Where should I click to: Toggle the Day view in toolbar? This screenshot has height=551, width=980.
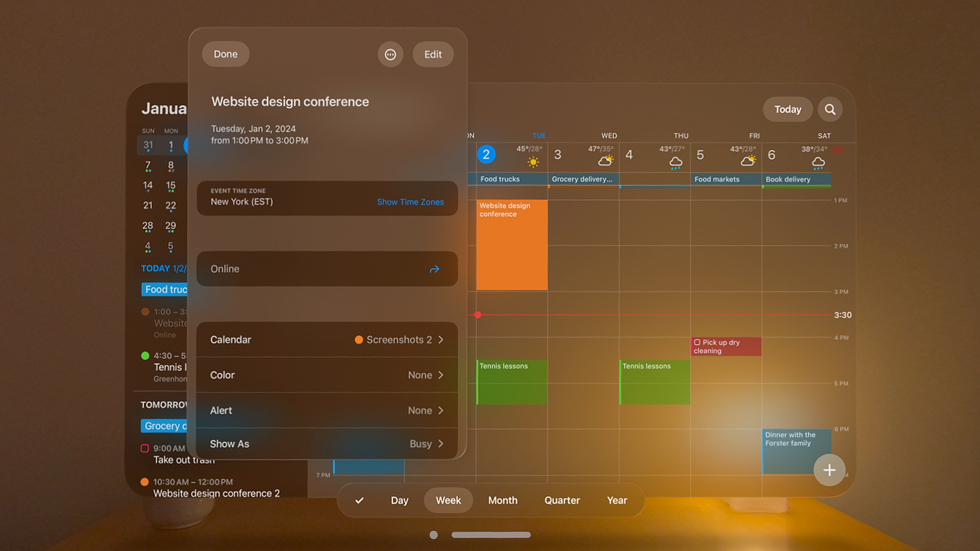click(399, 500)
